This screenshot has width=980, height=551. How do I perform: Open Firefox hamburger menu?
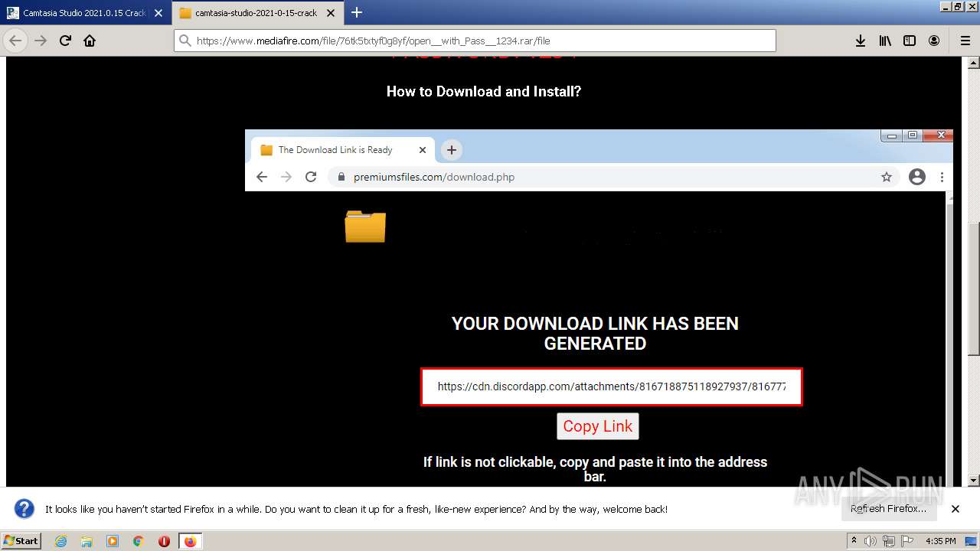965,41
